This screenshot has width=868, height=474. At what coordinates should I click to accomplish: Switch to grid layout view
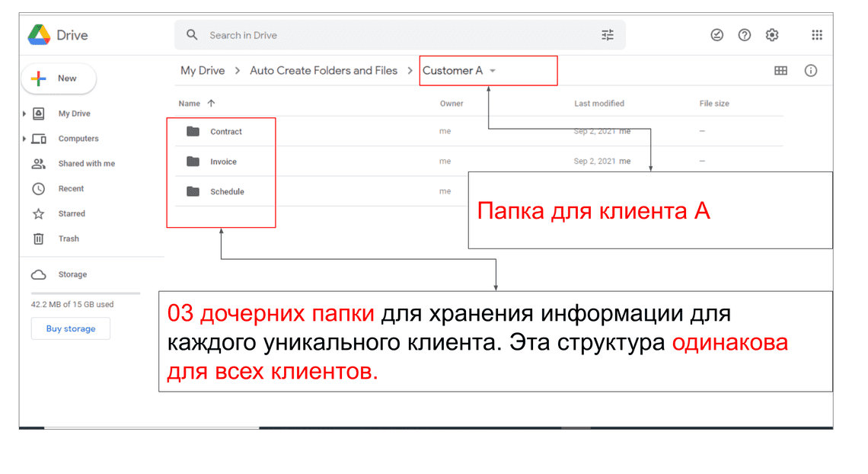click(x=780, y=71)
